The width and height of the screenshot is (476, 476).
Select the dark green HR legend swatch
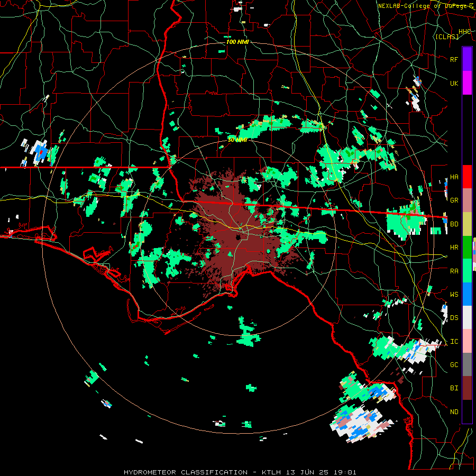coord(467,247)
